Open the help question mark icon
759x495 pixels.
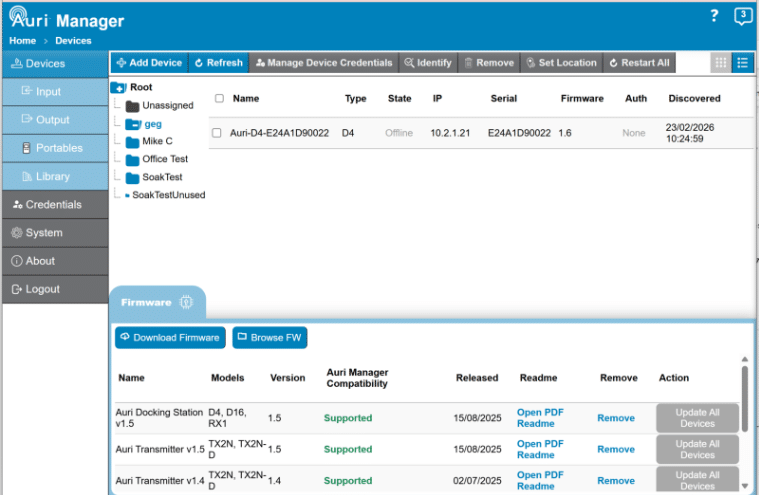pos(714,16)
